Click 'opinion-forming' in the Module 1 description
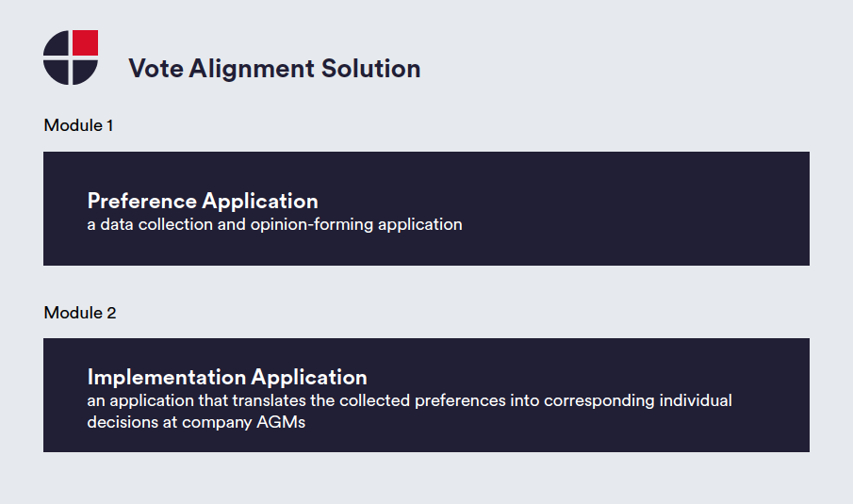Screen dimensions: 853x504 coord(312,224)
